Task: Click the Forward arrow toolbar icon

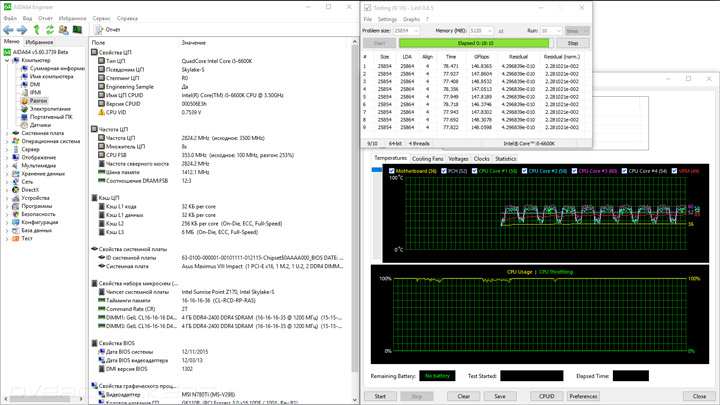Action: 22,30
